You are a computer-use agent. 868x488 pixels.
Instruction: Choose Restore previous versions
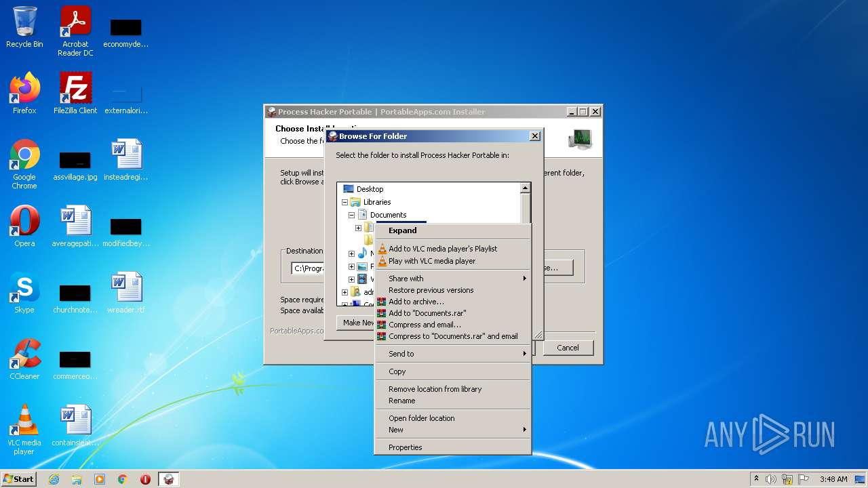click(452, 290)
